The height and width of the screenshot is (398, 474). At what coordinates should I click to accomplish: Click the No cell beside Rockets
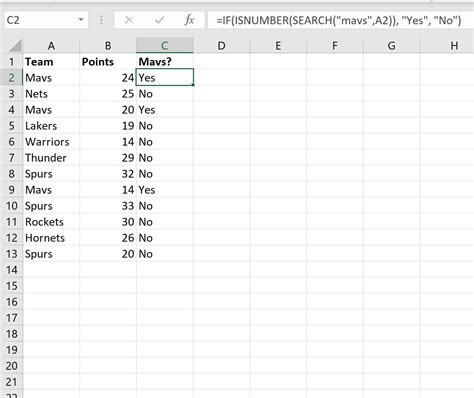pos(165,222)
